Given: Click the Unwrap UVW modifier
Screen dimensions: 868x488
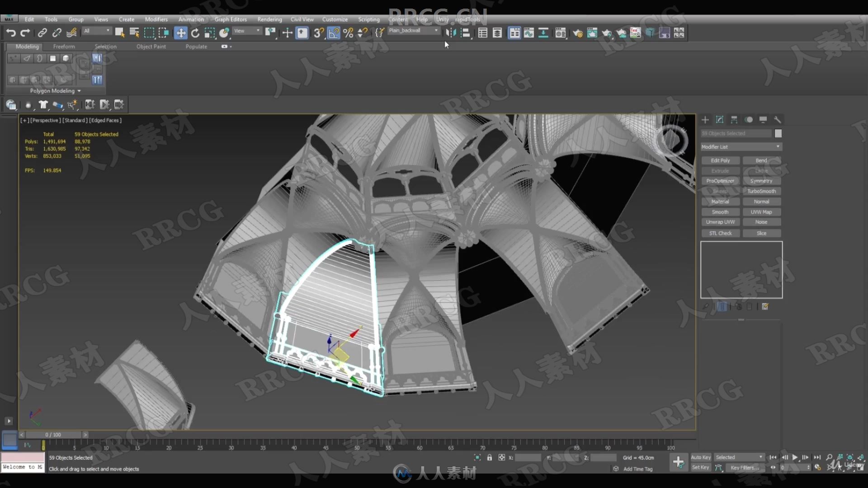Looking at the screenshot, I should tap(720, 222).
